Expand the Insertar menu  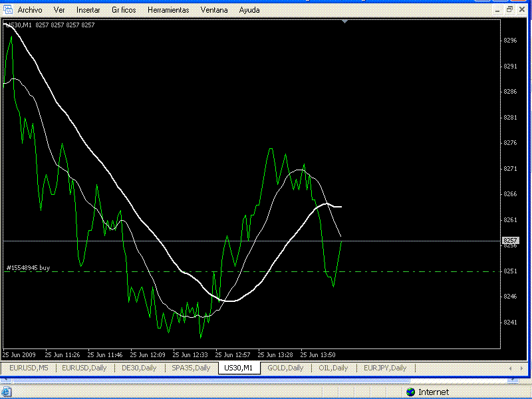click(88, 10)
